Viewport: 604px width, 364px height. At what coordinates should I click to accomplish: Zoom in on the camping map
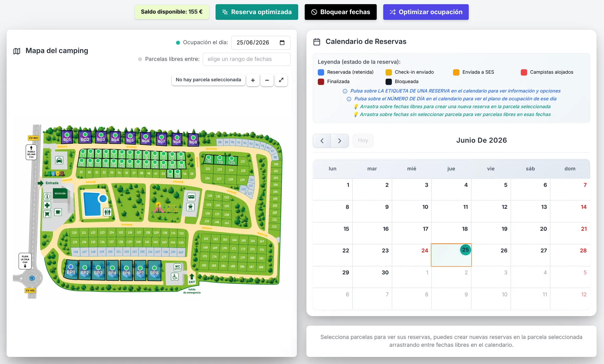point(253,80)
